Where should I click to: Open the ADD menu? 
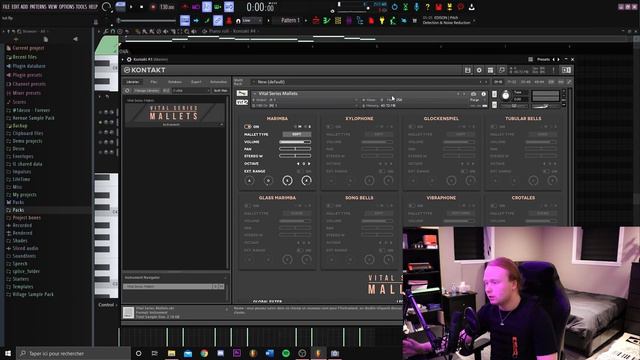(x=24, y=7)
